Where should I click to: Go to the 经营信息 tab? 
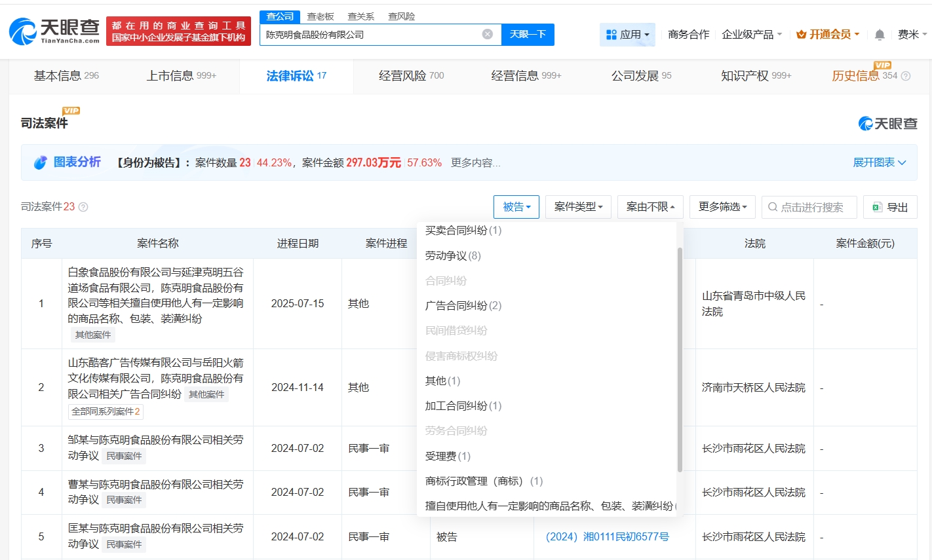click(x=526, y=76)
